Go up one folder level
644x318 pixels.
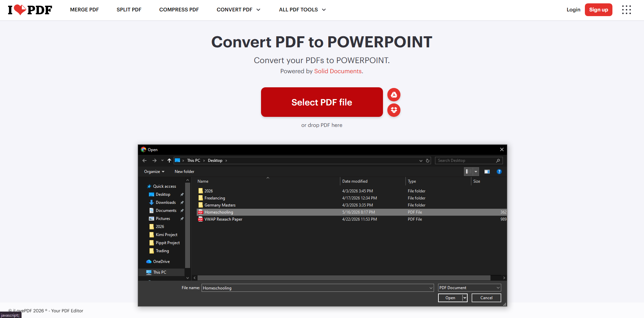(169, 161)
